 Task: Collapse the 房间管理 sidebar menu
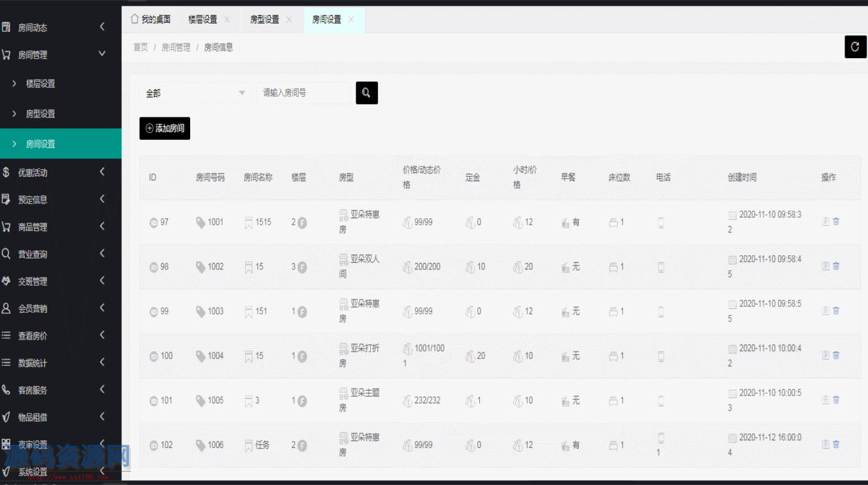click(x=102, y=54)
